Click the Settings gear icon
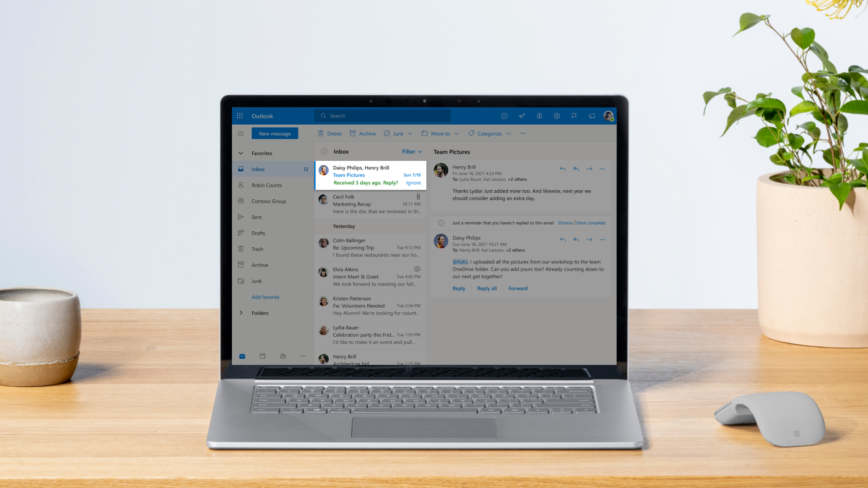This screenshot has height=488, width=868. tap(557, 116)
